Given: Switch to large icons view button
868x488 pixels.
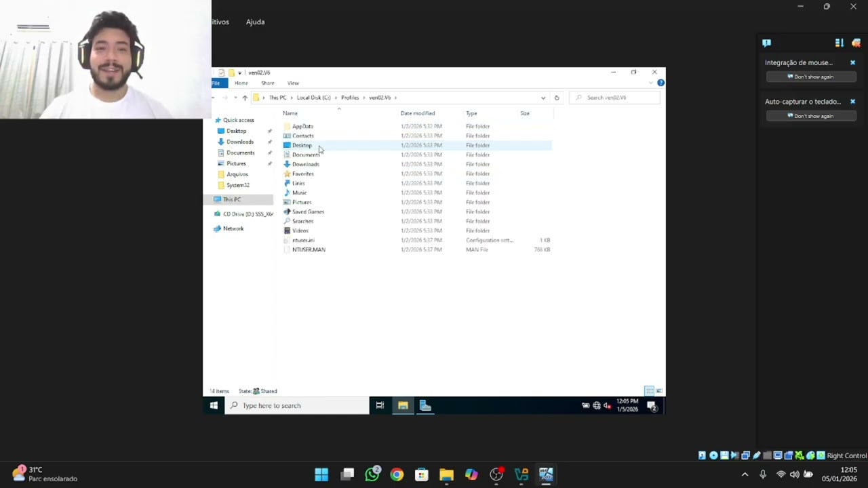Looking at the screenshot, I should click(659, 391).
